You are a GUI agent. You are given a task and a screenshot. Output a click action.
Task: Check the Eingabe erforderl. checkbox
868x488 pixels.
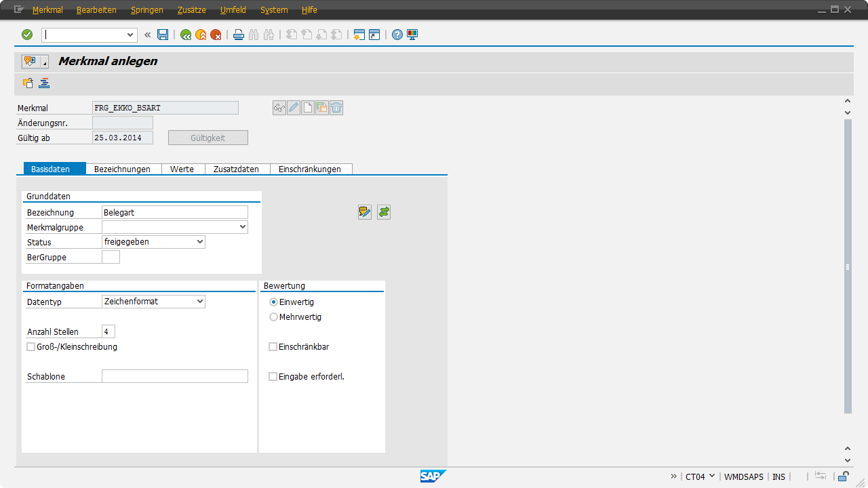(x=273, y=377)
